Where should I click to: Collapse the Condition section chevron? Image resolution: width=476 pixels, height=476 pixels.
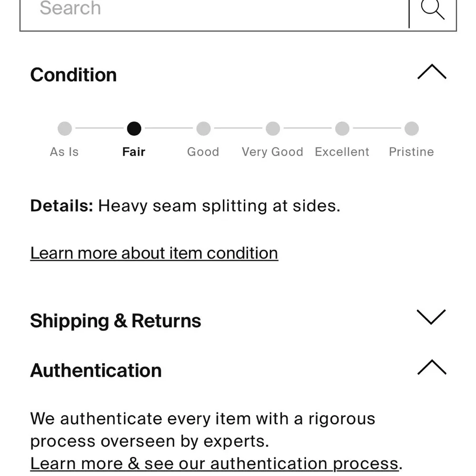pos(432,72)
